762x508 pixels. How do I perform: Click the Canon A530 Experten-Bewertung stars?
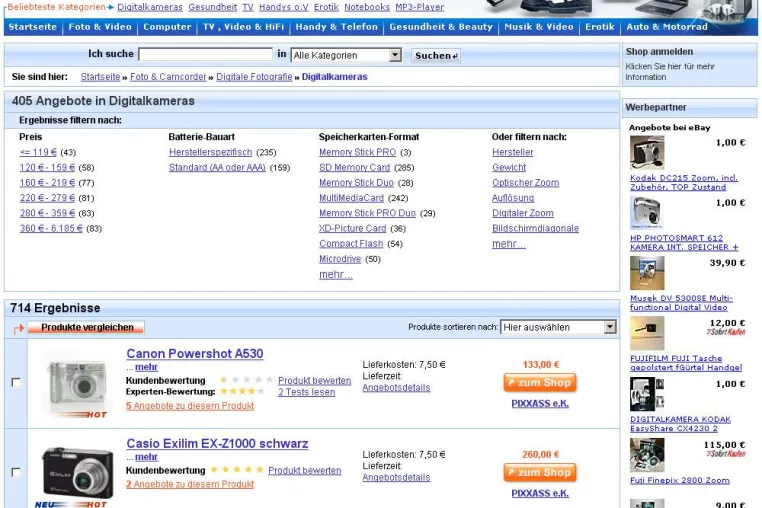pos(242,391)
